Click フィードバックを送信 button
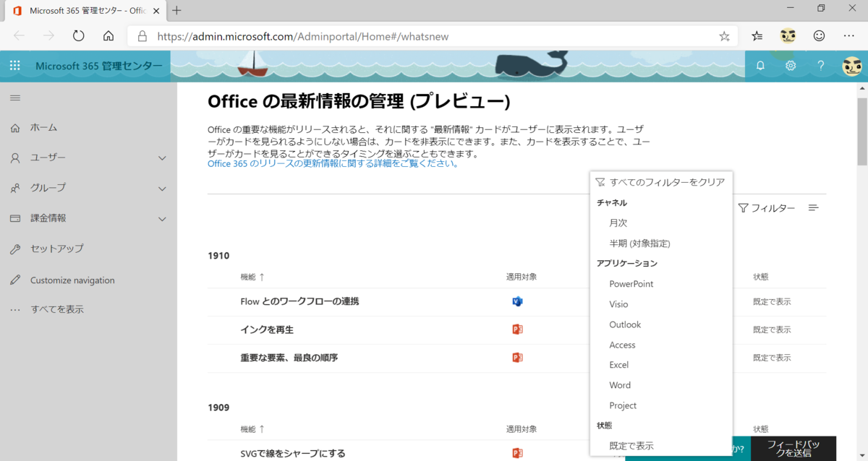The image size is (868, 461). coord(793,449)
